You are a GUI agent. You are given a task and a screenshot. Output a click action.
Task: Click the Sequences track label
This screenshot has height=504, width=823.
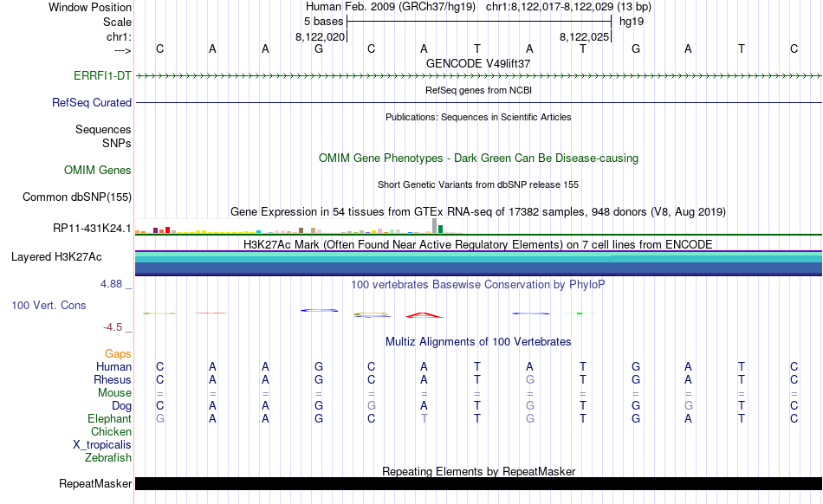click(x=103, y=130)
